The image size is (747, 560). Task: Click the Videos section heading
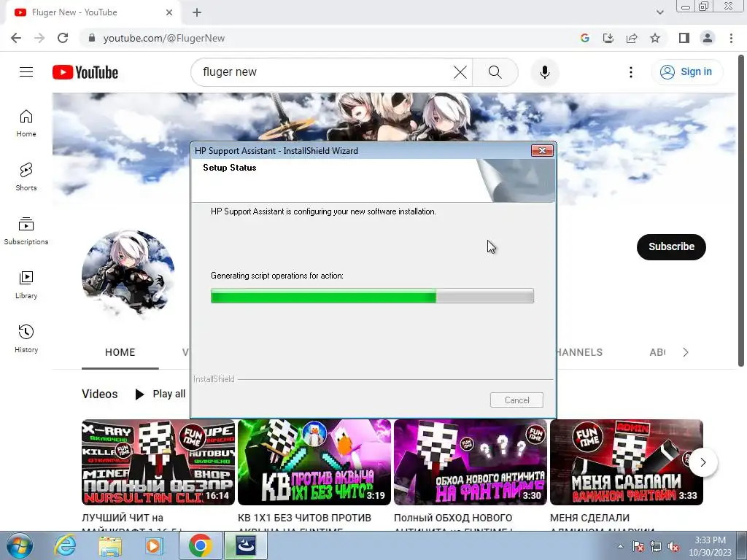point(99,394)
